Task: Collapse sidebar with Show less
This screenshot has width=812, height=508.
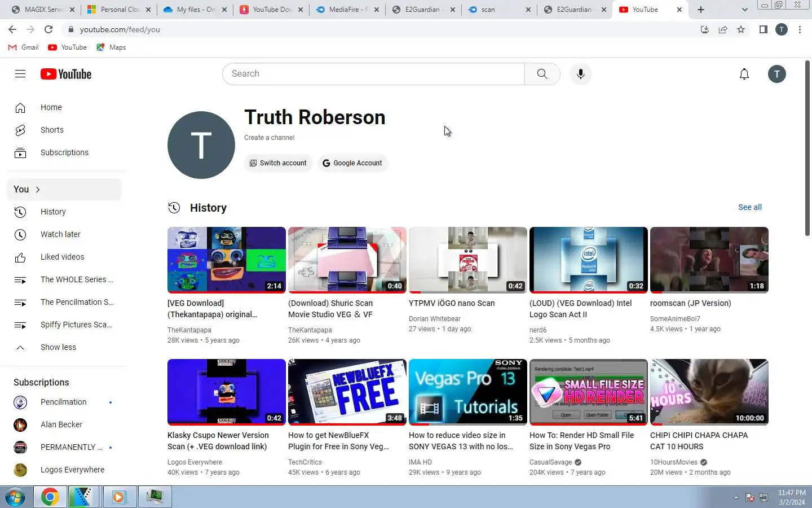Action: [x=64, y=347]
